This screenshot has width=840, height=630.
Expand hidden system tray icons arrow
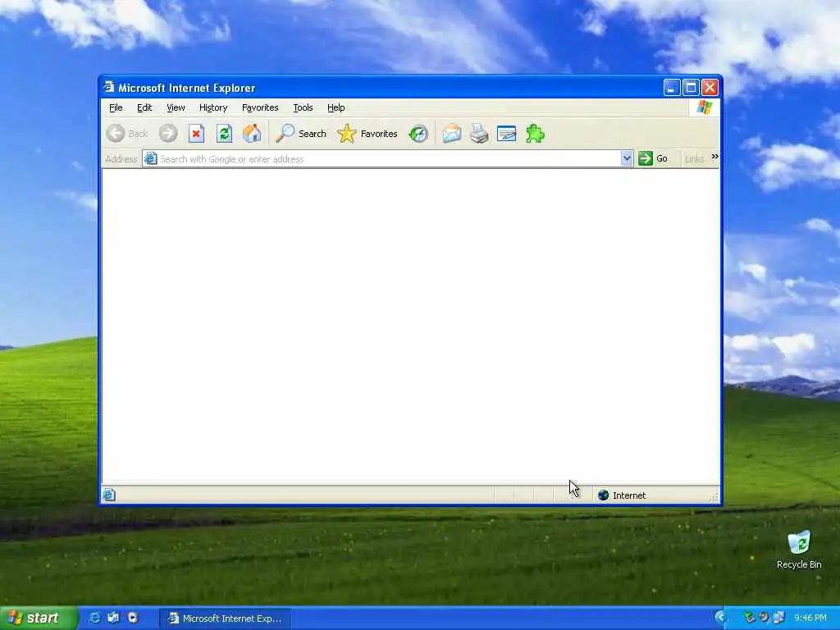pos(720,618)
